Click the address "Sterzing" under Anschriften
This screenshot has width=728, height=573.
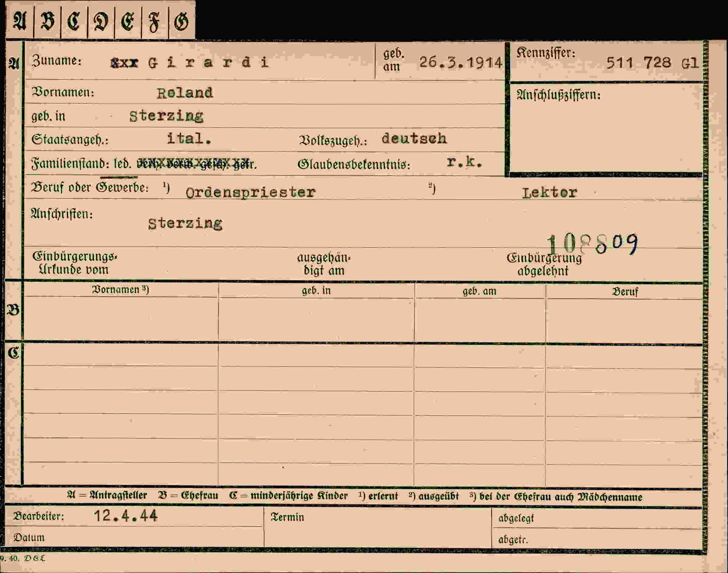185,224
